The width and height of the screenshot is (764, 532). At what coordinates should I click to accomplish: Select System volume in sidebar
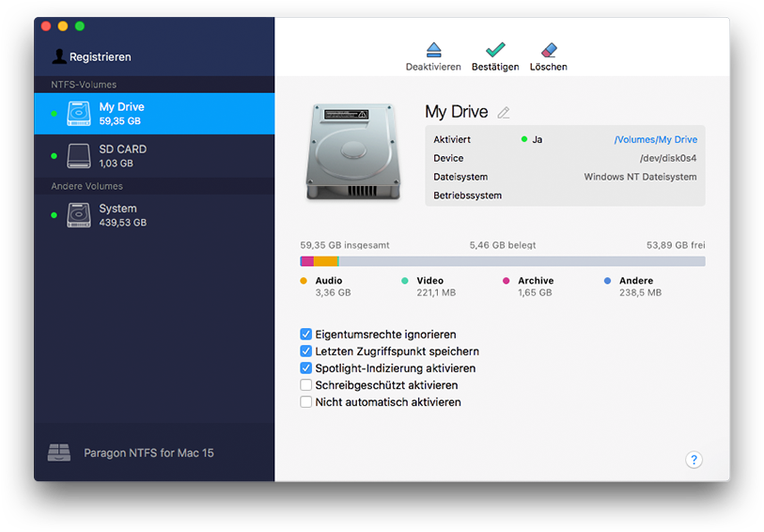pos(154,215)
